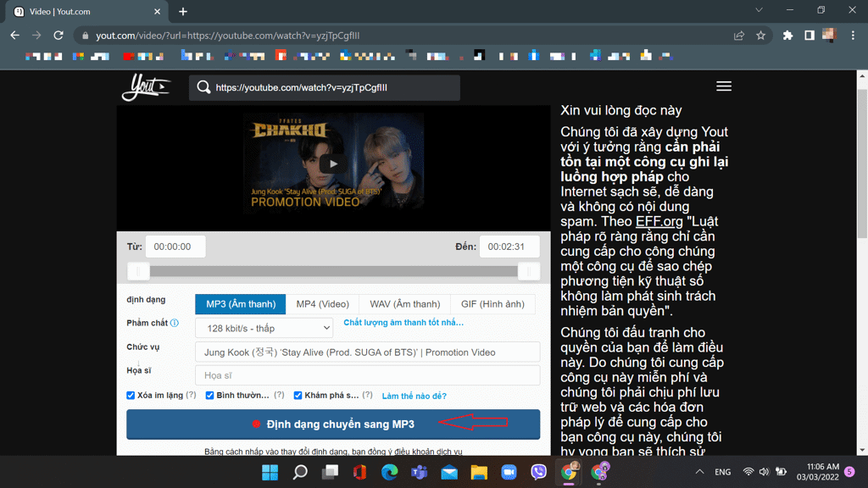
Task: Launch Microsoft Office from the taskbar
Action: tap(359, 473)
